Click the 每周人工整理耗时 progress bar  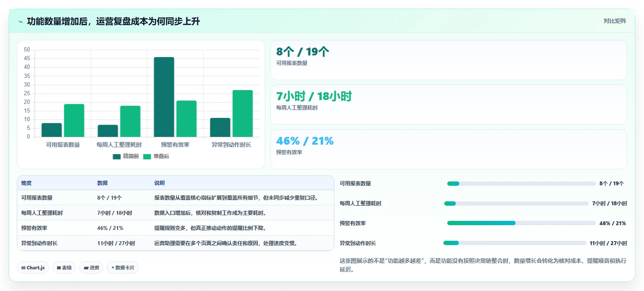point(516,204)
